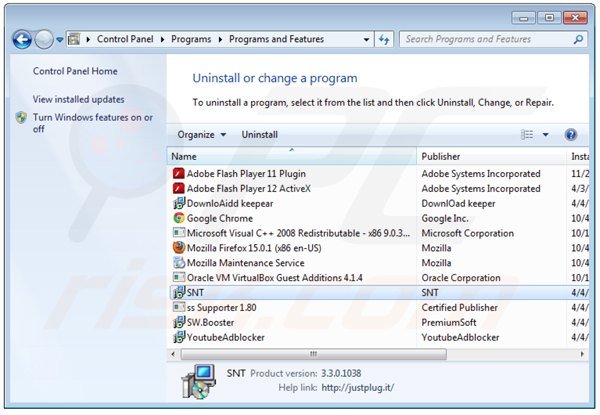Maximize the Programs and Features window
600x415 pixels.
point(549,18)
